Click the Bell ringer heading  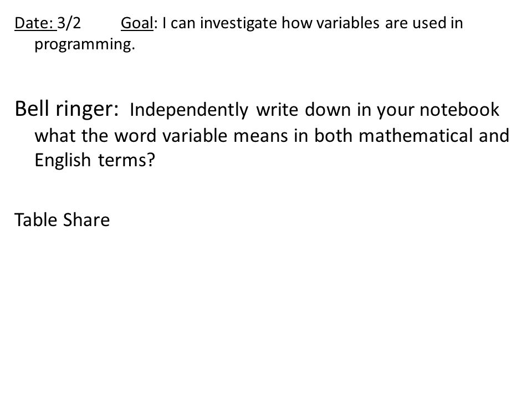click(x=66, y=110)
